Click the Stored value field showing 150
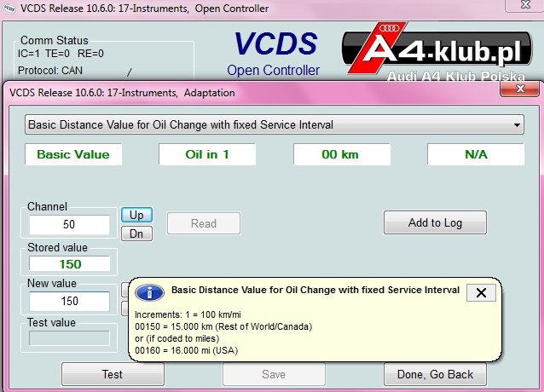544x392 pixels. click(69, 264)
